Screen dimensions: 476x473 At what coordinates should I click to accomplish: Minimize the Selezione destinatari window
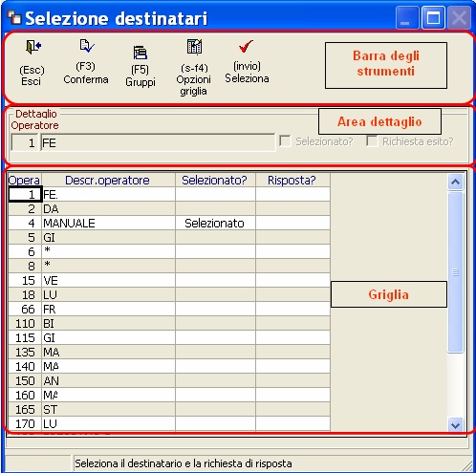[407, 18]
